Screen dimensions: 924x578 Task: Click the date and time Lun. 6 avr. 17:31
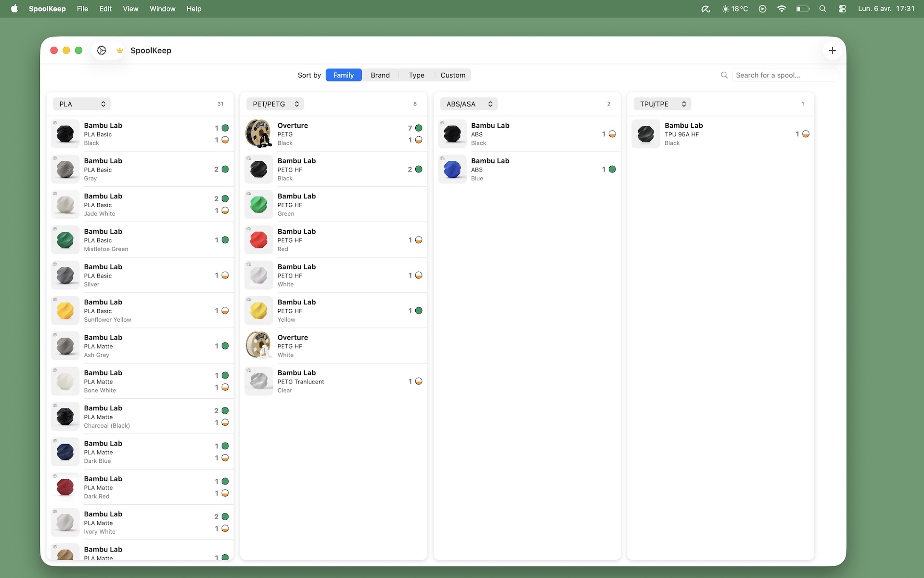886,9
